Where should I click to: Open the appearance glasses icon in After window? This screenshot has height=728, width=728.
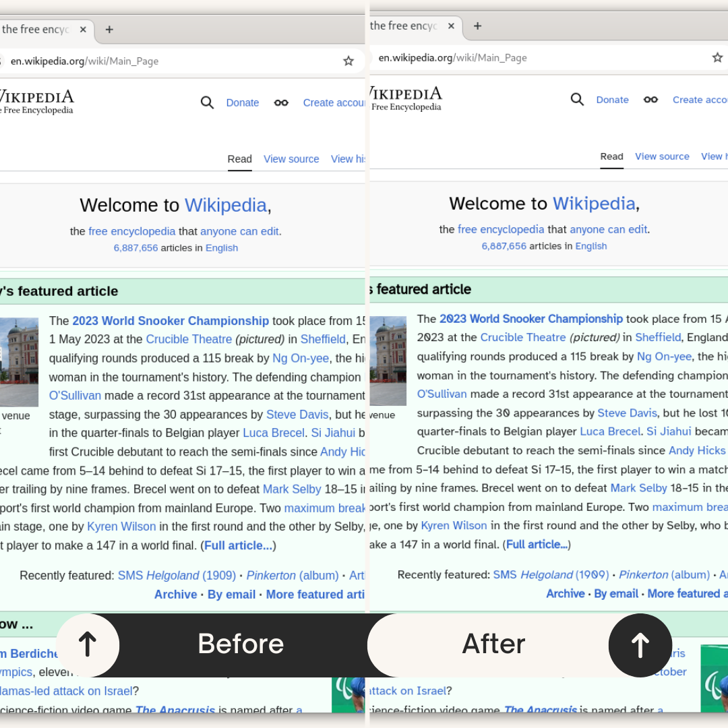(x=650, y=99)
